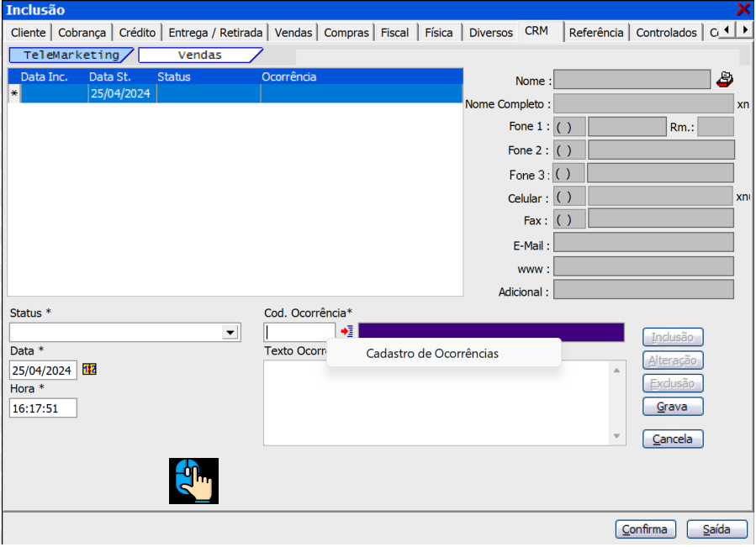756x547 pixels.
Task: Choose Cadastro de Ocorrências menu entry
Action: 432,354
